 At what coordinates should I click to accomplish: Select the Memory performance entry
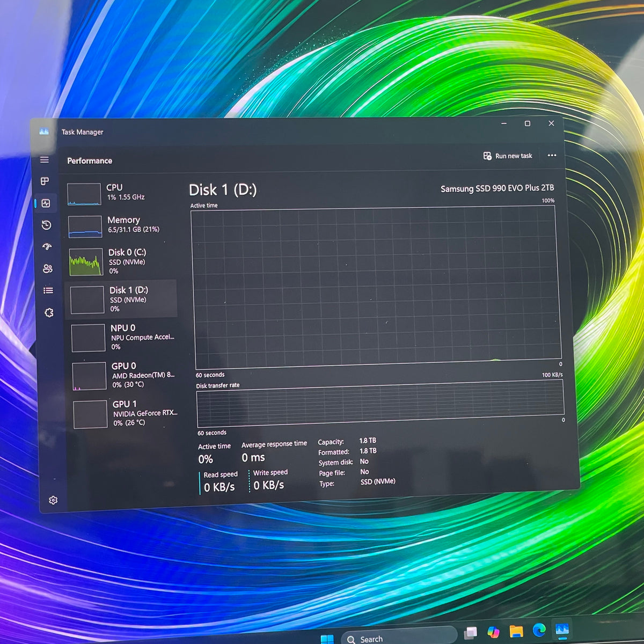(120, 225)
